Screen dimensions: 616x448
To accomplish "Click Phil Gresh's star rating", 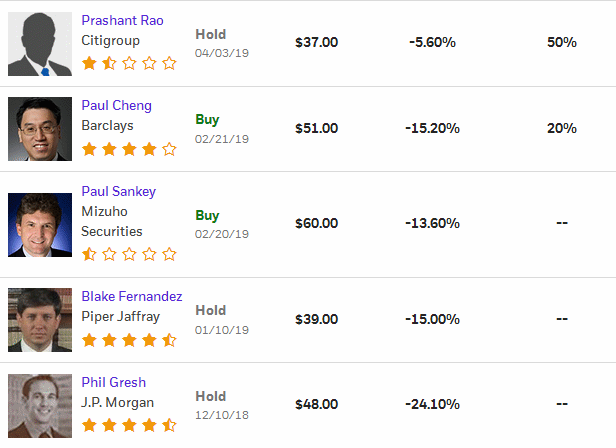I will pyautogui.click(x=129, y=425).
